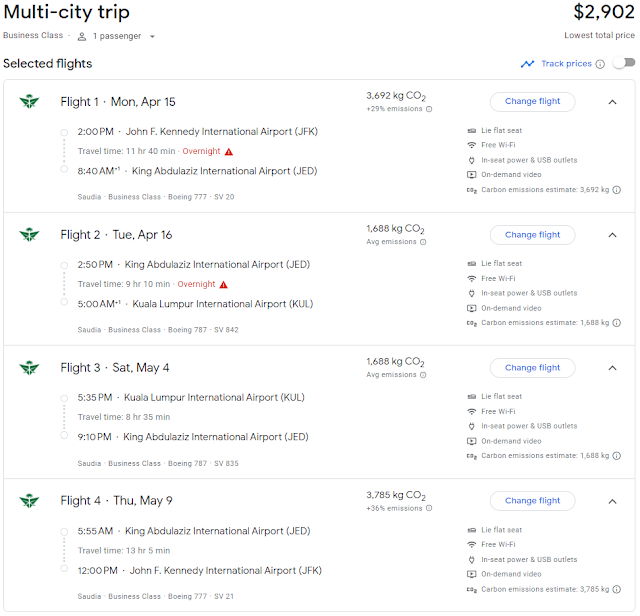Change flight for Flight 3

(532, 367)
